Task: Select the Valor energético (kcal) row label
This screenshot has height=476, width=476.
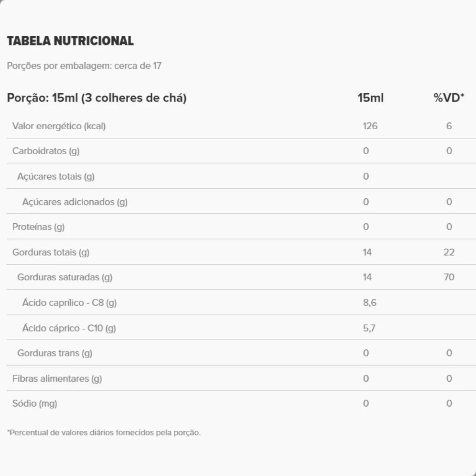Action: tap(59, 126)
